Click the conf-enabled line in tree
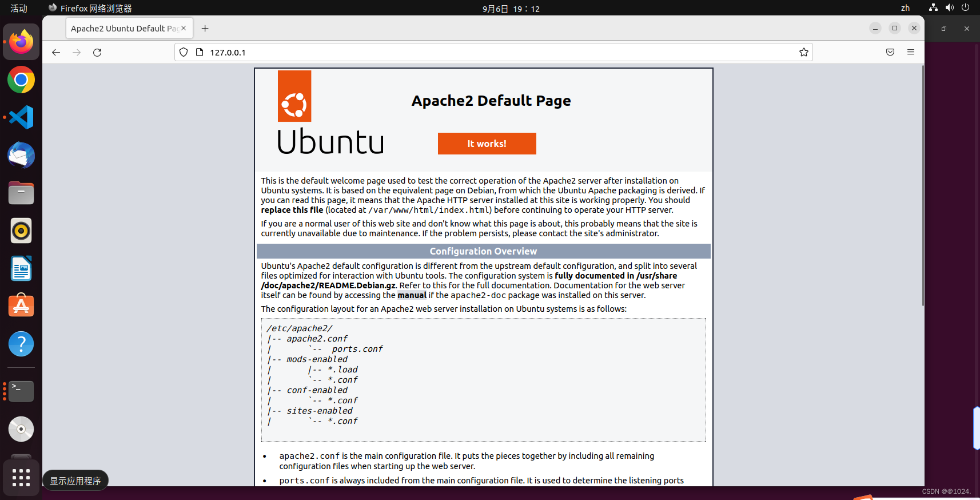 [317, 390]
